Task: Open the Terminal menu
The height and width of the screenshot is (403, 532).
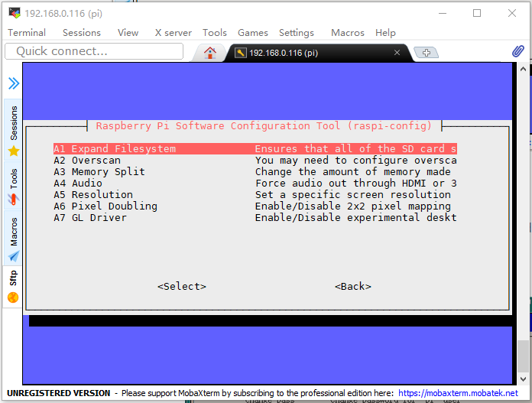Action: tap(27, 33)
